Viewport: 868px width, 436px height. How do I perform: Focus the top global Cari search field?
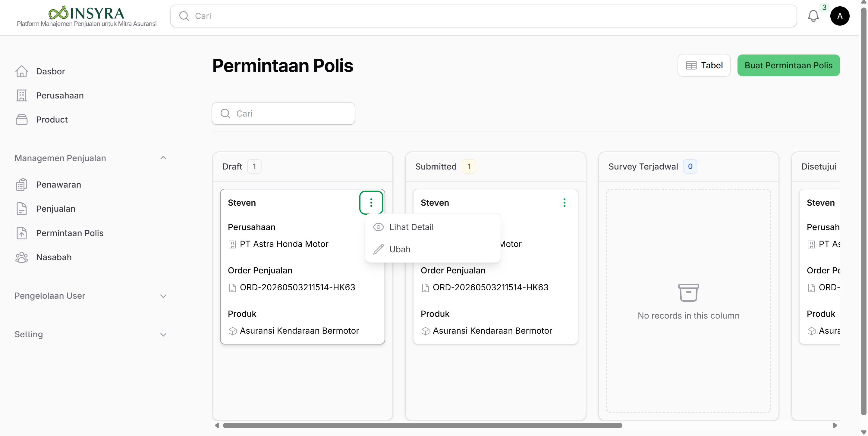pos(483,16)
